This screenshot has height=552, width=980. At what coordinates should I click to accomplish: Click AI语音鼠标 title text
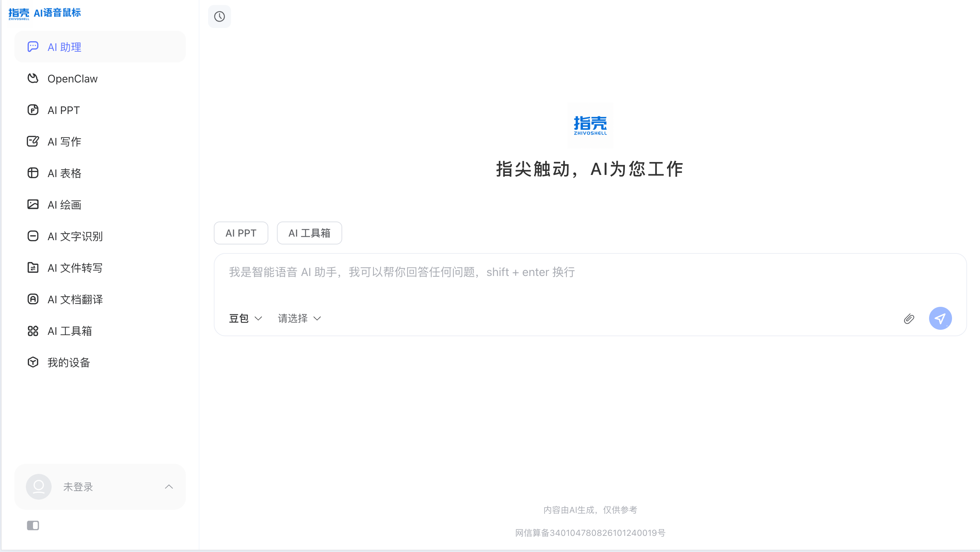tap(57, 13)
